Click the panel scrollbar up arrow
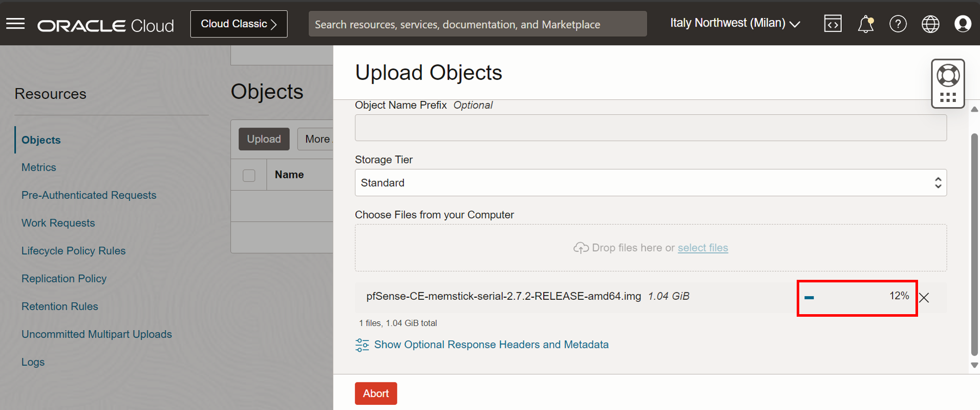This screenshot has height=410, width=980. click(x=974, y=109)
